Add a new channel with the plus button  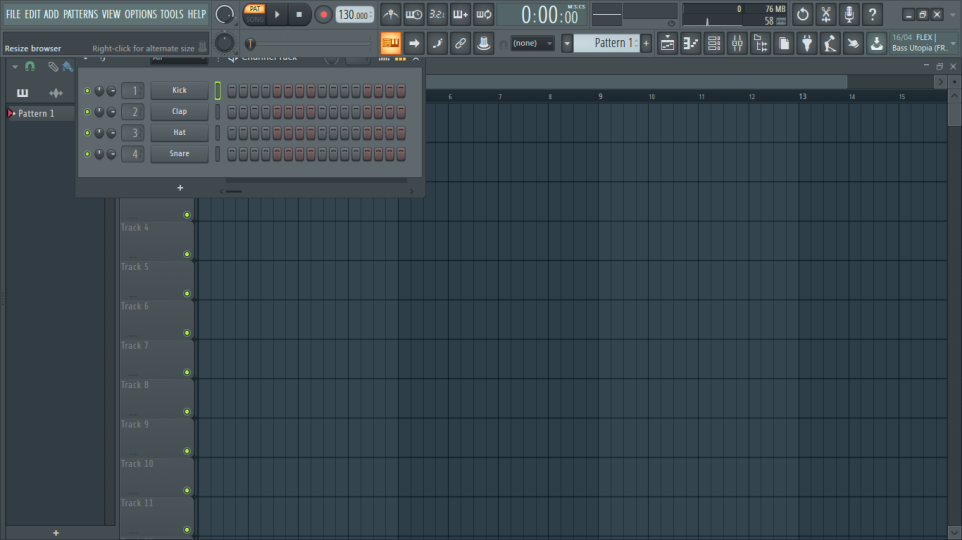[x=180, y=188]
